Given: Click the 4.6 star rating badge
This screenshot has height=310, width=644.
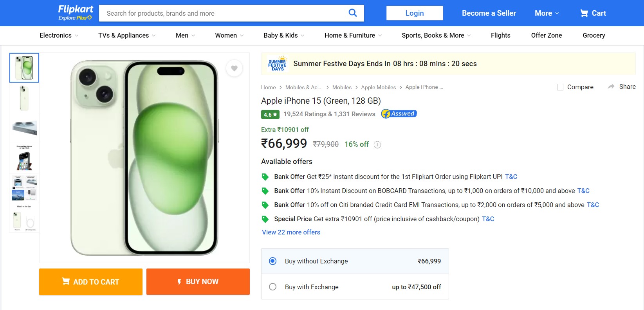Looking at the screenshot, I should (x=270, y=114).
